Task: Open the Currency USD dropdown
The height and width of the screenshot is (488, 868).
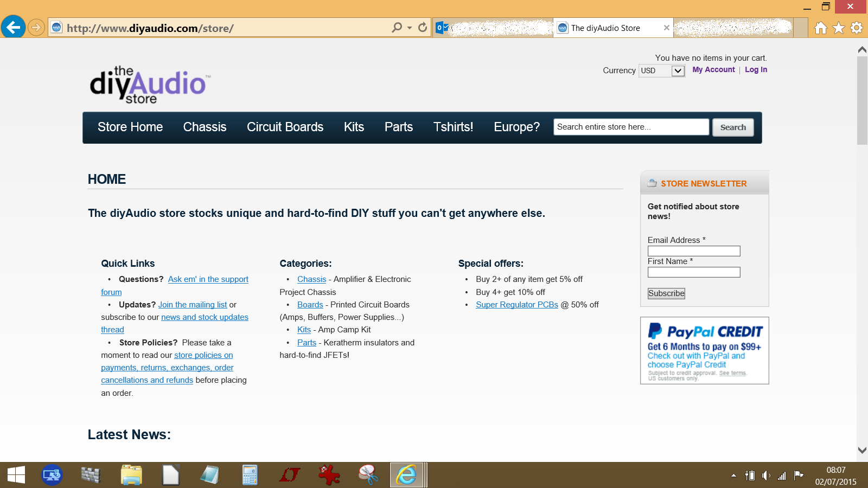Action: [x=662, y=70]
